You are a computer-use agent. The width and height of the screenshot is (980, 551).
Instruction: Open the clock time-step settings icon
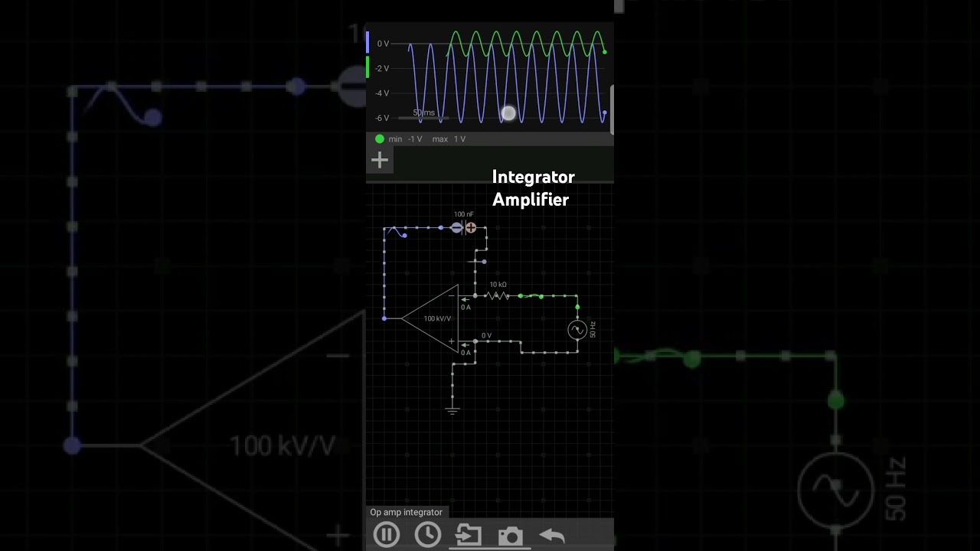[428, 534]
